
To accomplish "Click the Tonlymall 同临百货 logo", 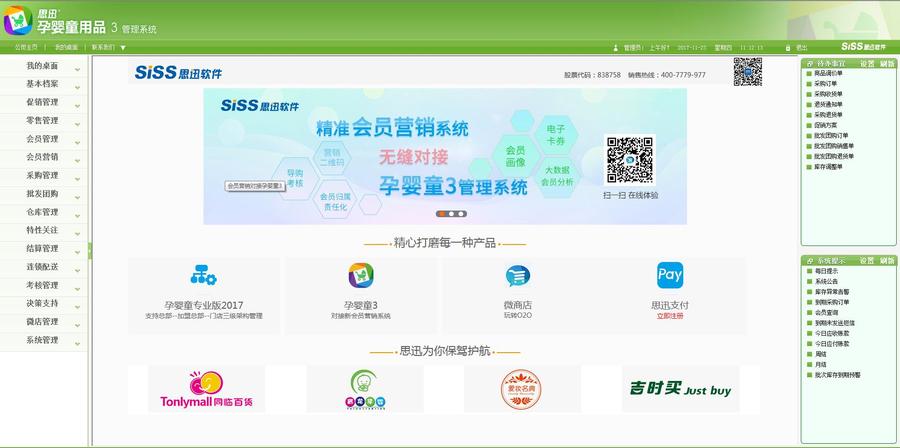I will pos(206,389).
